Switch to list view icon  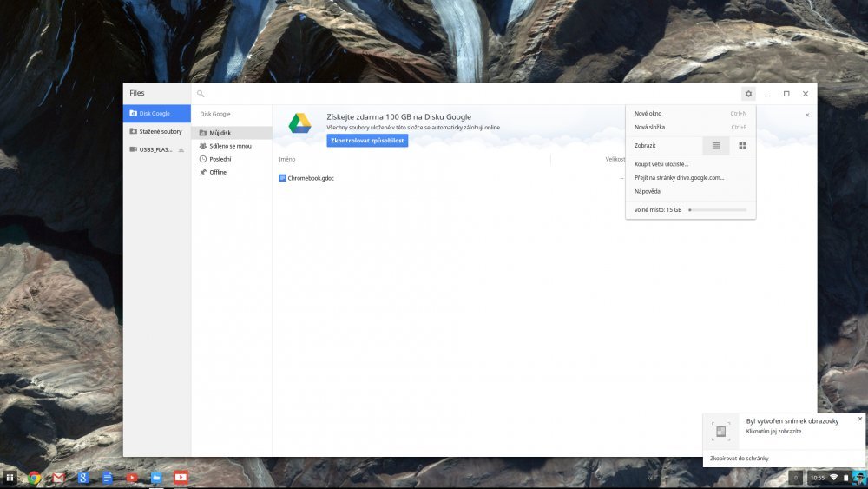click(716, 146)
